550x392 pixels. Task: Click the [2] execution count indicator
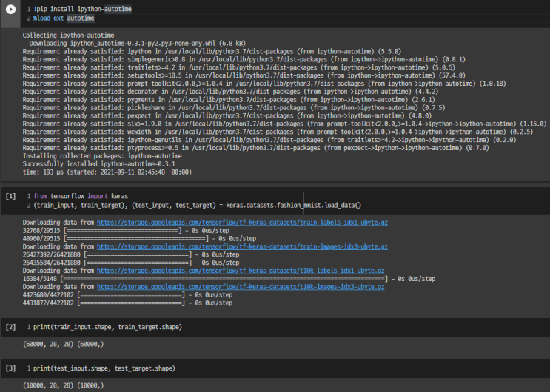(10, 327)
